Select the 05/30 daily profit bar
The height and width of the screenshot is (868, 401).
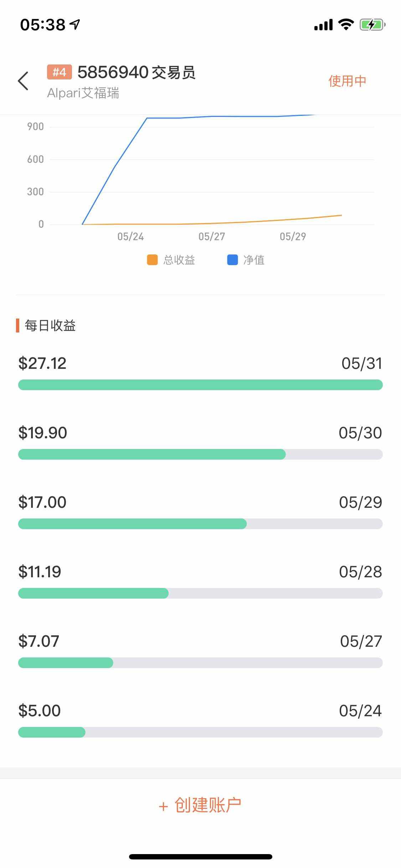(x=200, y=454)
